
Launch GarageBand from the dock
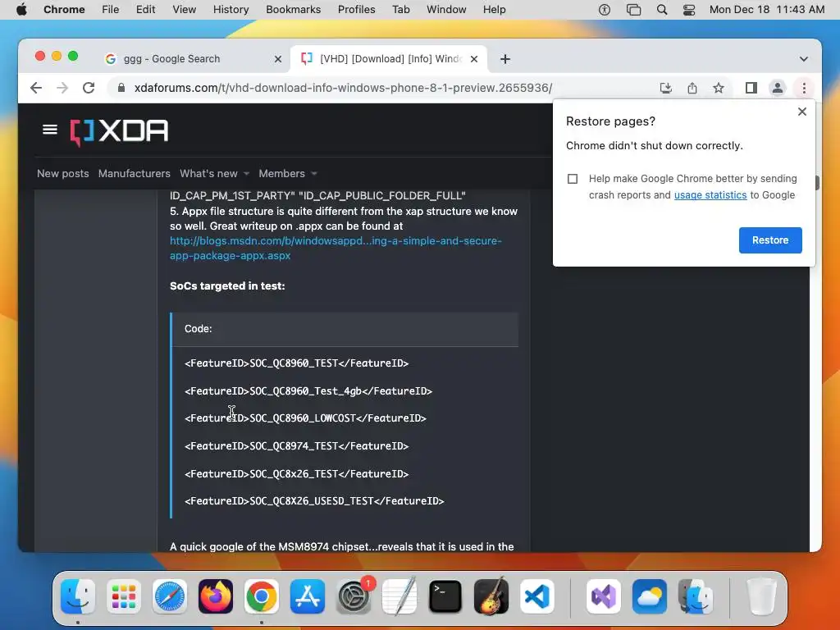pyautogui.click(x=491, y=596)
